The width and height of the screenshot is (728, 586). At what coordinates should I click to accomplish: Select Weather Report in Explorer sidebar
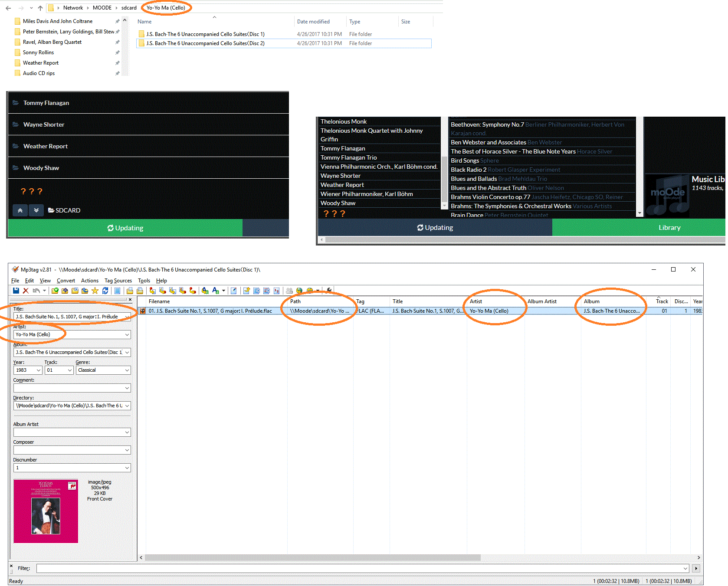click(41, 63)
